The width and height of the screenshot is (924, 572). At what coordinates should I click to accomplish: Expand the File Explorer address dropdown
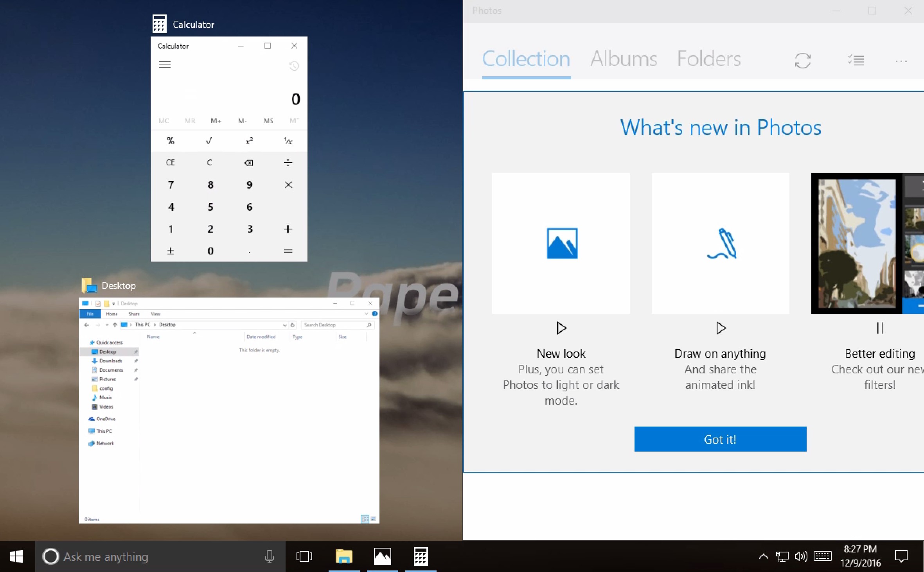(285, 325)
